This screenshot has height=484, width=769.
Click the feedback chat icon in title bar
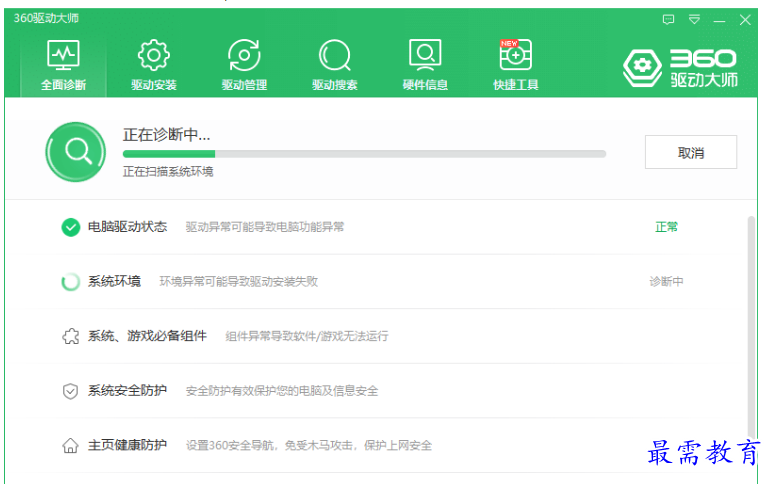click(668, 20)
